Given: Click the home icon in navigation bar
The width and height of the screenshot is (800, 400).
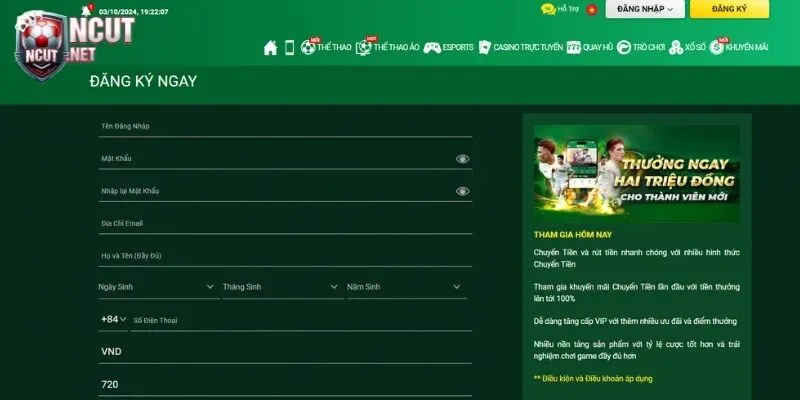Looking at the screenshot, I should 270,47.
